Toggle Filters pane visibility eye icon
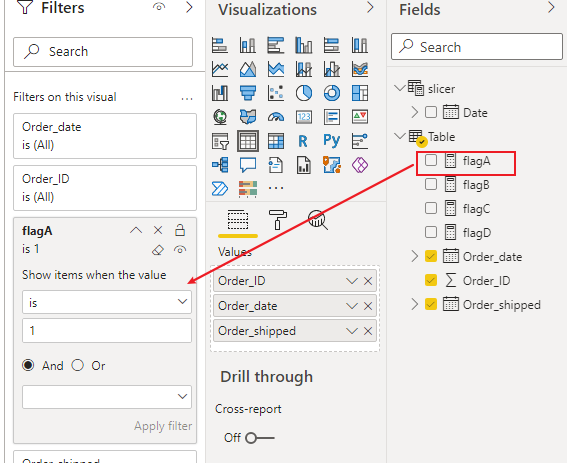The width and height of the screenshot is (567, 463). tap(159, 7)
